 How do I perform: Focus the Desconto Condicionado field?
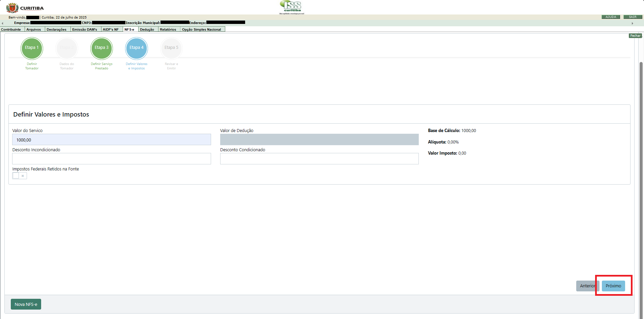(x=319, y=159)
